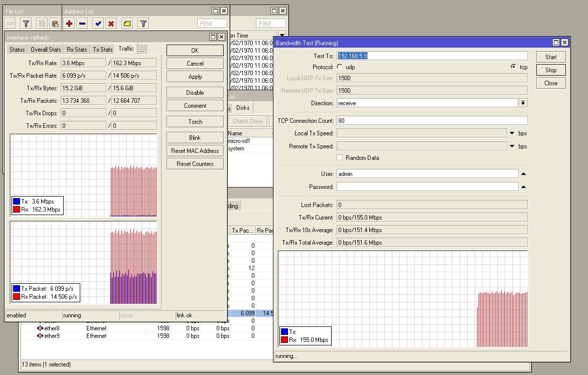Click the Address List Find box
588x375 pixels.
(x=212, y=23)
